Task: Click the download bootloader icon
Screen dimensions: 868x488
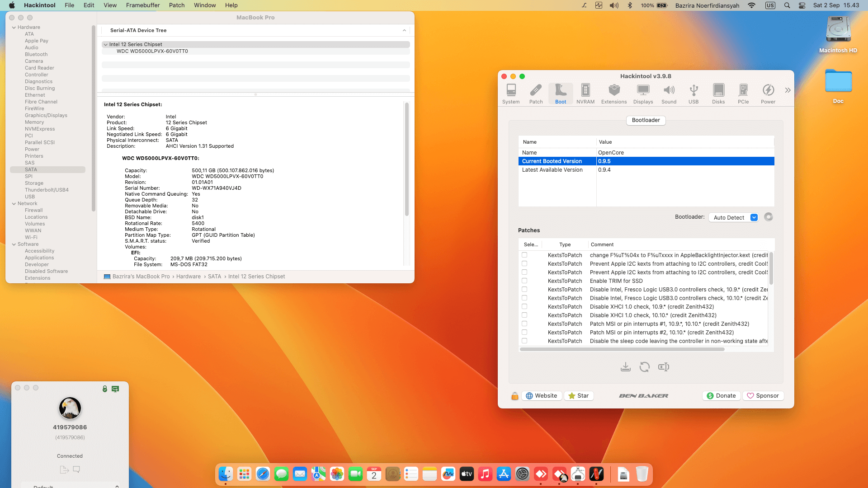Action: tap(625, 367)
